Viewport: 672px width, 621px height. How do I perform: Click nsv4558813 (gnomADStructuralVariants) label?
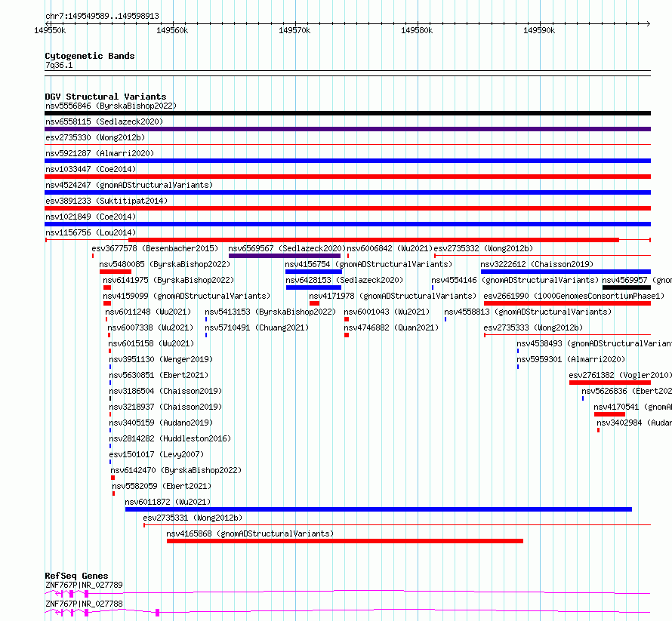528,312
